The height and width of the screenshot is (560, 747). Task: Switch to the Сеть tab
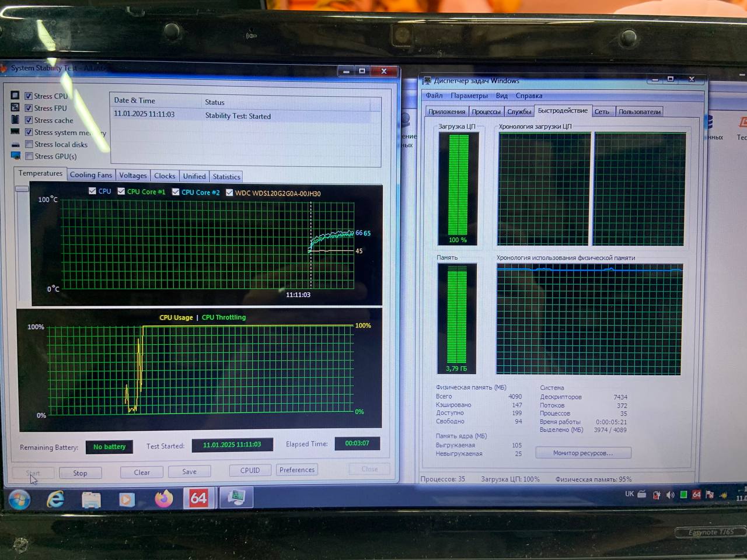(x=602, y=111)
